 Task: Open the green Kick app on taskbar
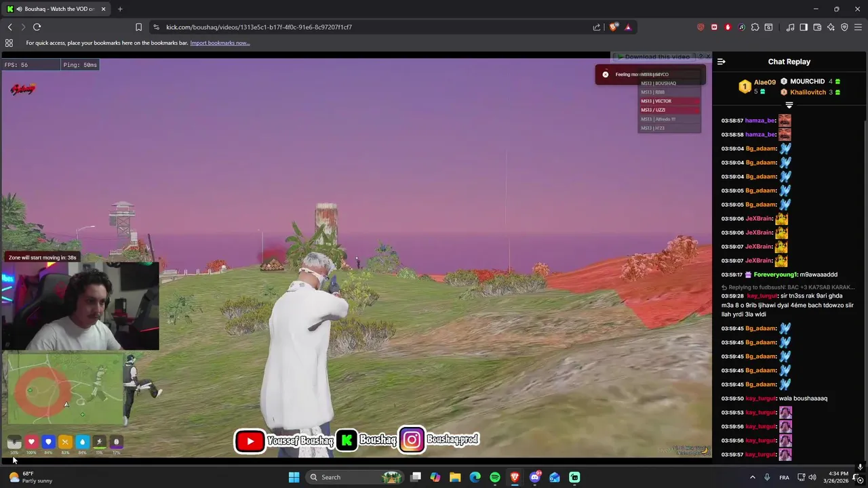pyautogui.click(x=574, y=477)
